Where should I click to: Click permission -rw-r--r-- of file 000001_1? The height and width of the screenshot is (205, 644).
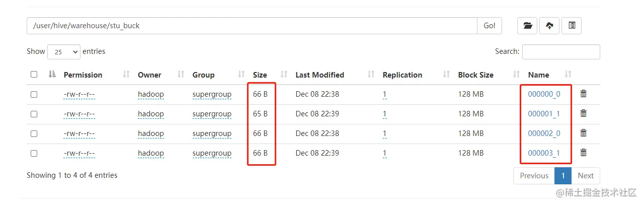(x=79, y=114)
